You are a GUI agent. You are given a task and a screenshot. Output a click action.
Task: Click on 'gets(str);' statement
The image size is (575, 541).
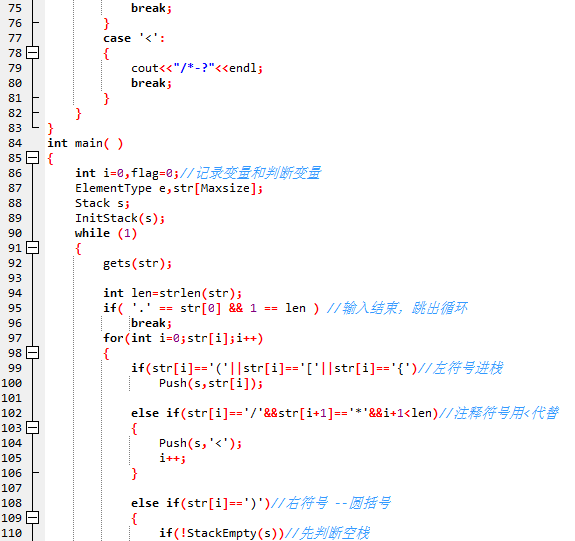(x=138, y=263)
